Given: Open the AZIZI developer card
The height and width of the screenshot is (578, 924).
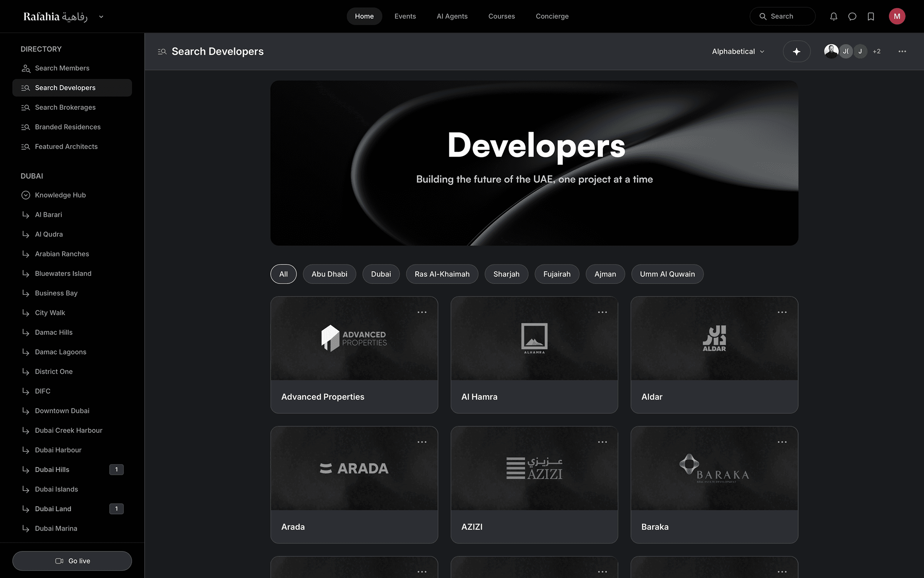Looking at the screenshot, I should point(534,485).
